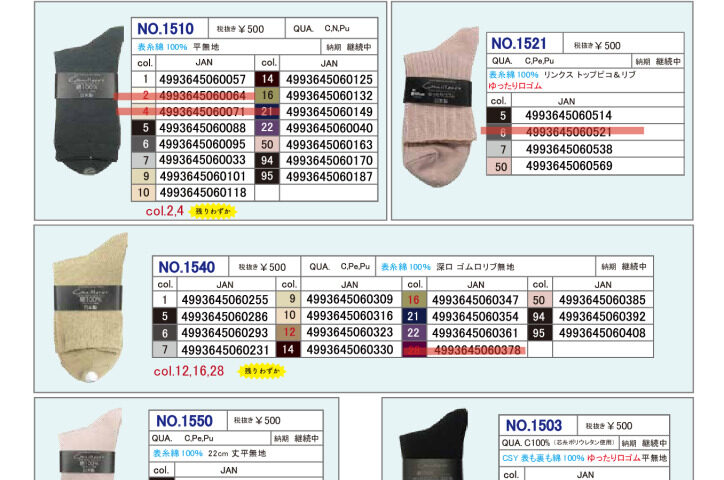The image size is (724, 480).
Task: Click the yellow 残りわずか badge beside col.2,4
Action: [x=214, y=211]
